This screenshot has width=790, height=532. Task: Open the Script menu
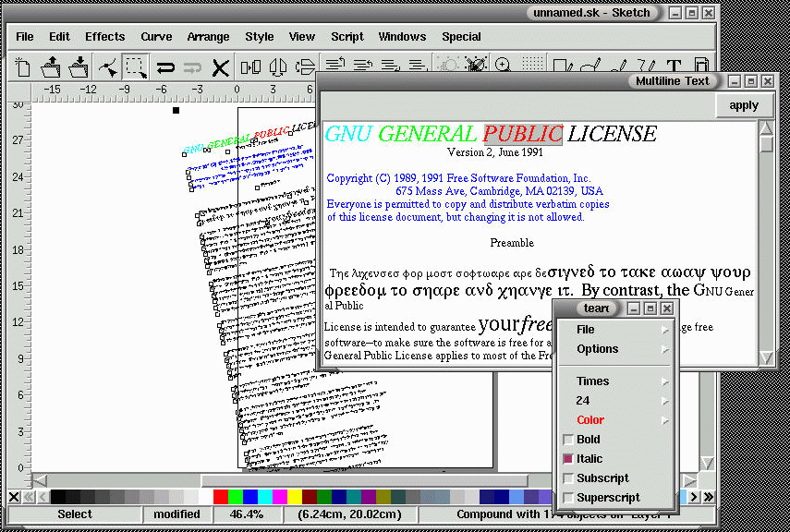tap(347, 37)
